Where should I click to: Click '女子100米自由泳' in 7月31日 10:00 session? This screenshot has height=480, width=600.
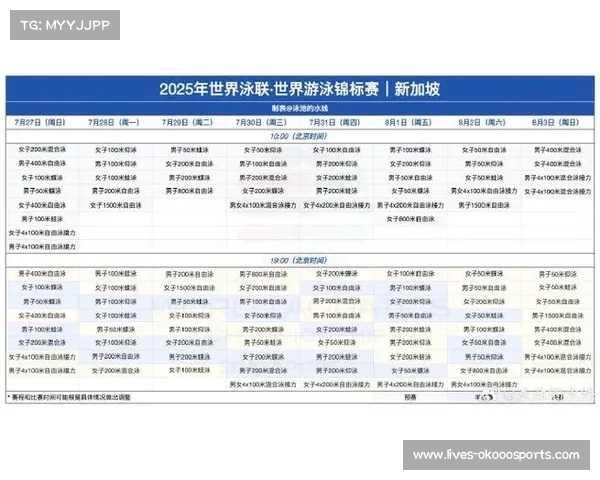(x=337, y=150)
